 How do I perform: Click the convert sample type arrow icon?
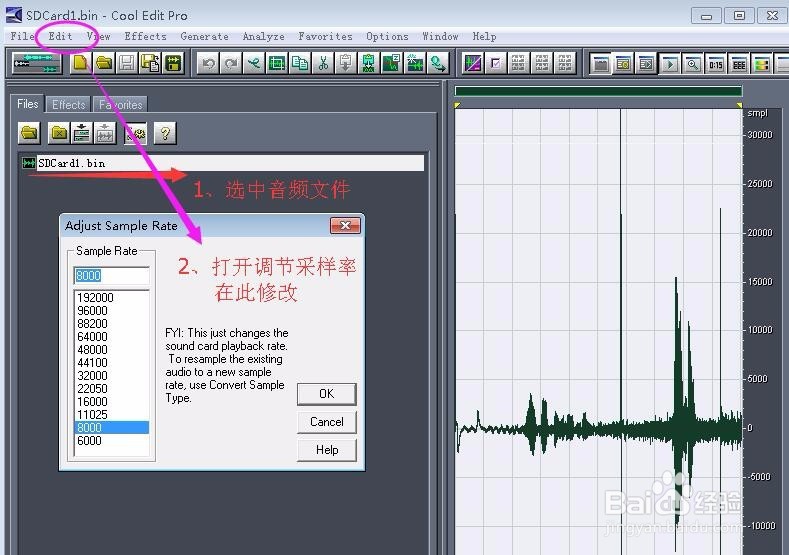coord(438,63)
